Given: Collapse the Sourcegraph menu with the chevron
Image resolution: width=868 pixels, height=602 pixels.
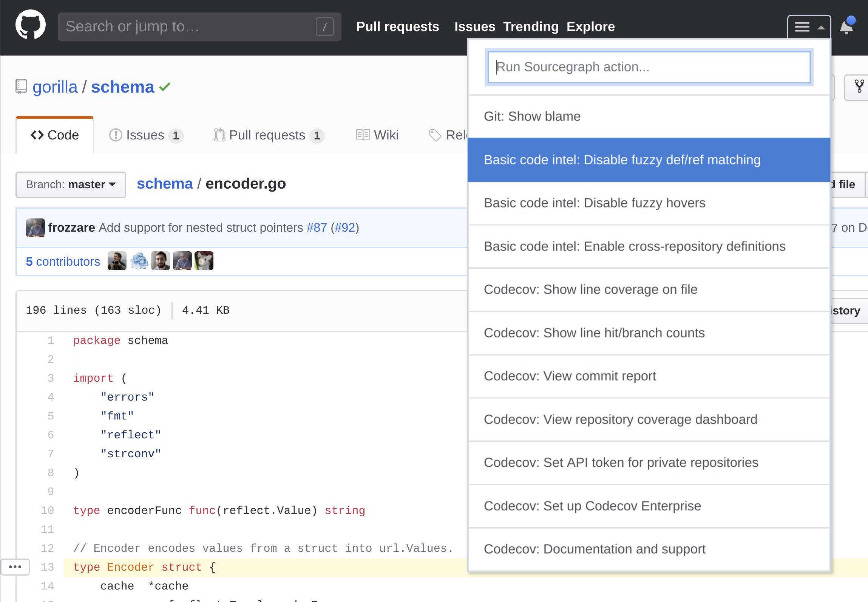Looking at the screenshot, I should pos(820,27).
